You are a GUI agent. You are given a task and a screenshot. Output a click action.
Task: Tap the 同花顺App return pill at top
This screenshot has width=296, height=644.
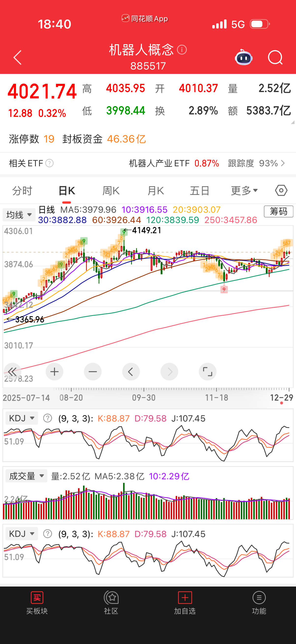click(x=145, y=18)
